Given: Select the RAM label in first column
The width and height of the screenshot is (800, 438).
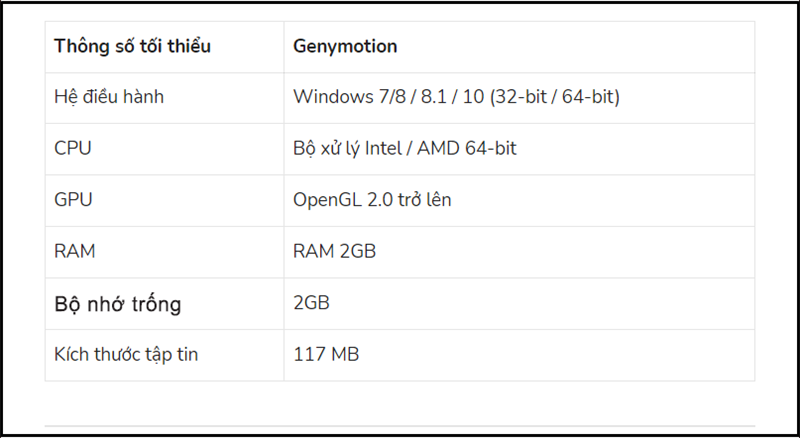Looking at the screenshot, I should [75, 251].
